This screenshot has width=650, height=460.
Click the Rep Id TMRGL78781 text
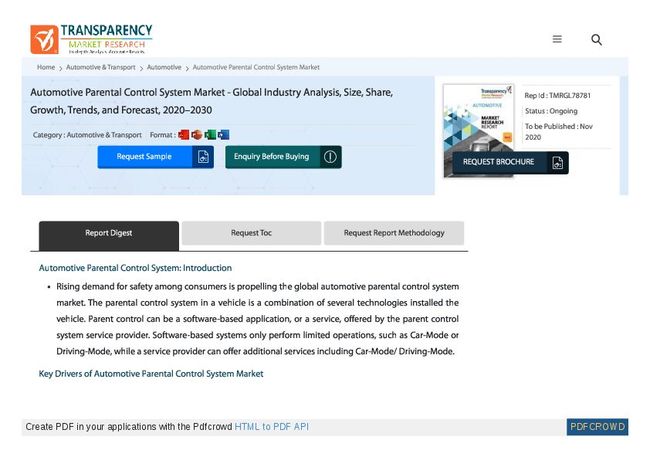point(558,95)
